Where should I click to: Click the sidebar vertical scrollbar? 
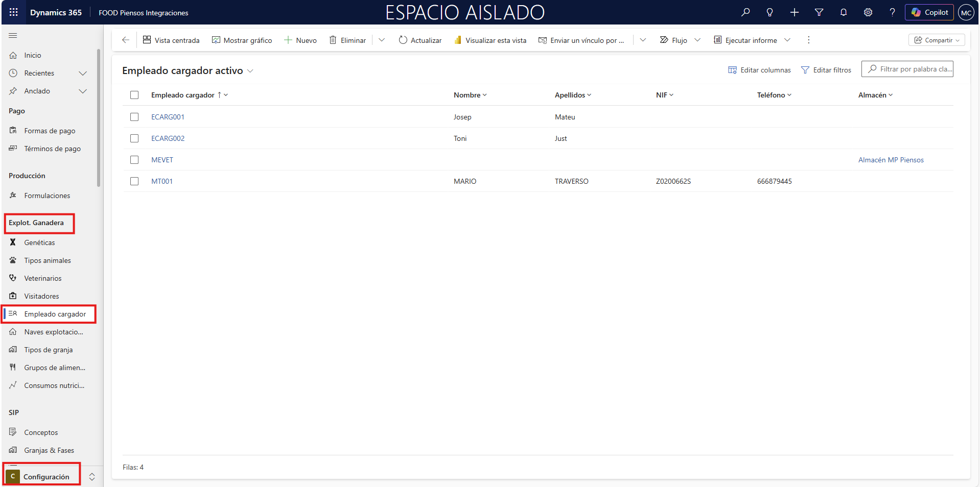(99, 117)
